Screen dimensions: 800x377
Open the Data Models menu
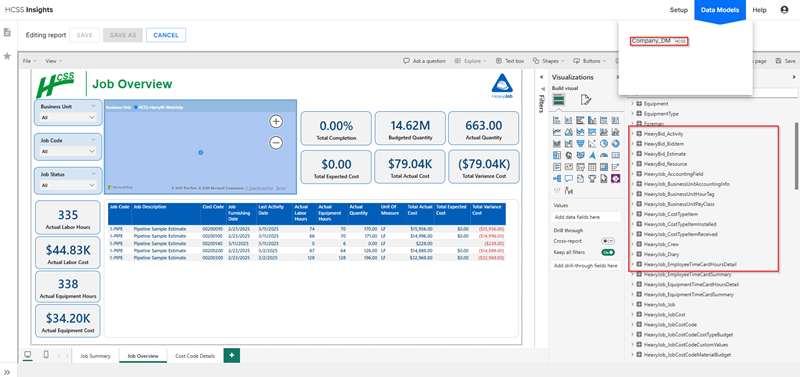pyautogui.click(x=720, y=10)
